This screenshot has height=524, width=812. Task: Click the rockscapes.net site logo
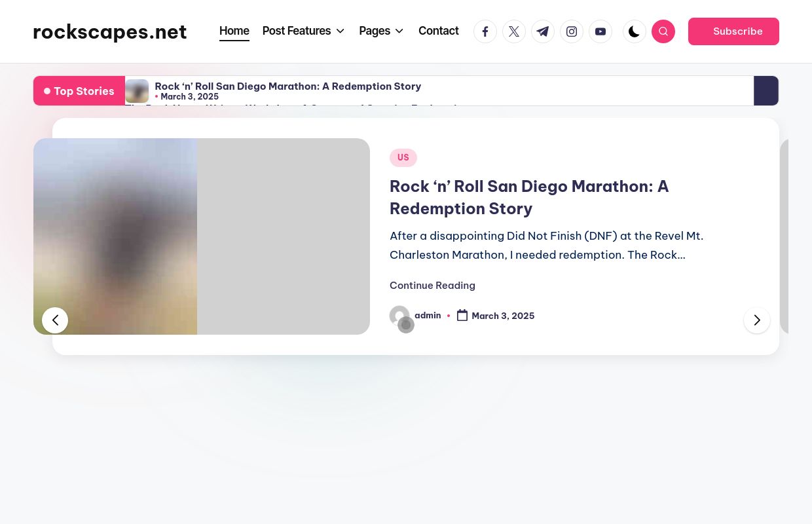pos(110,31)
